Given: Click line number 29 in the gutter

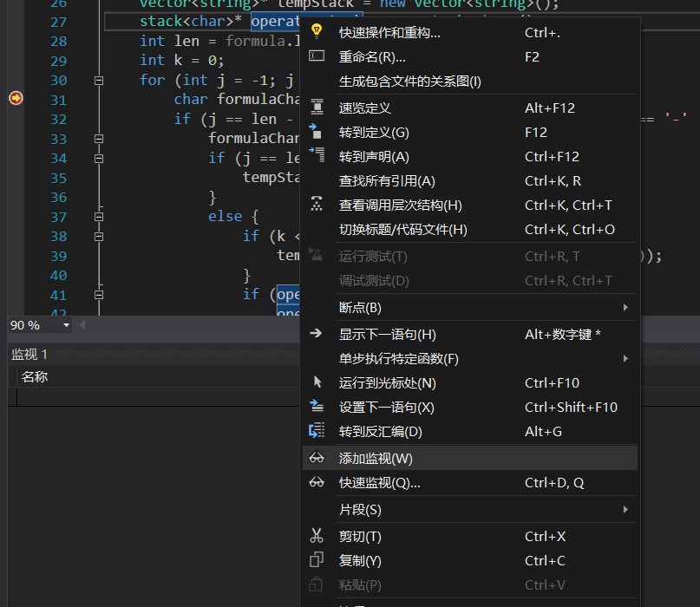Looking at the screenshot, I should coord(58,61).
